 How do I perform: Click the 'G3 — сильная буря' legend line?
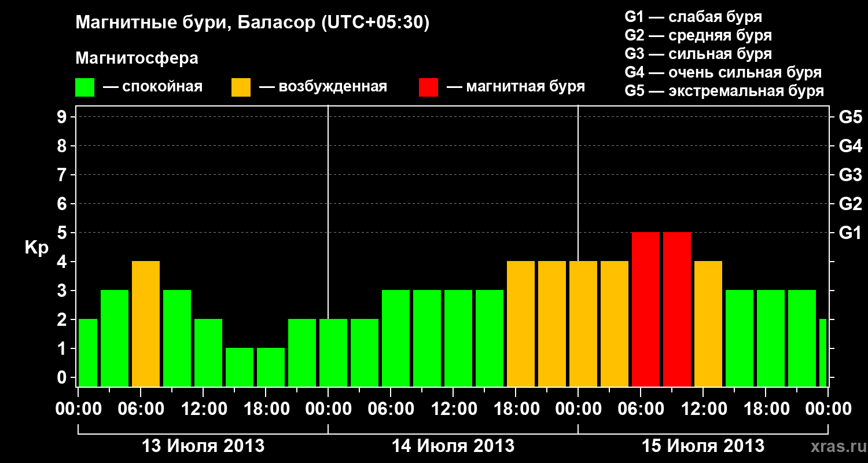pos(698,54)
